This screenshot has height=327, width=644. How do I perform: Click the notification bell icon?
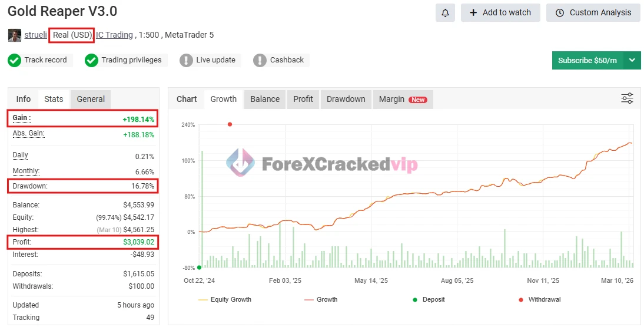445,12
